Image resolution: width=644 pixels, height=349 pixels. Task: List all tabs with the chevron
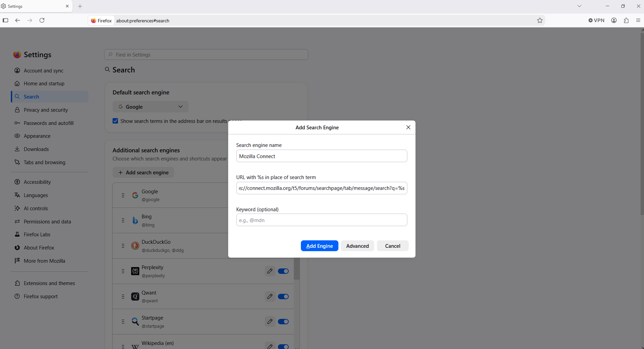(x=579, y=6)
